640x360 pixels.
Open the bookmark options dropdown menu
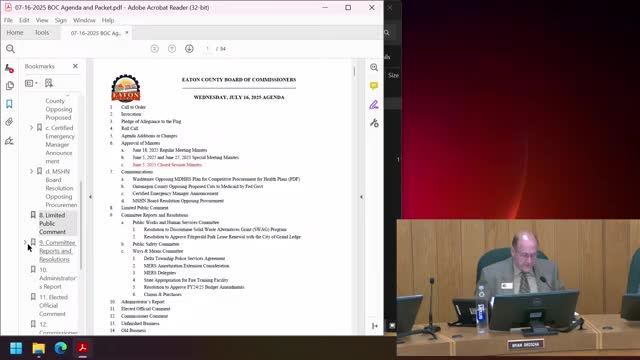(31, 83)
